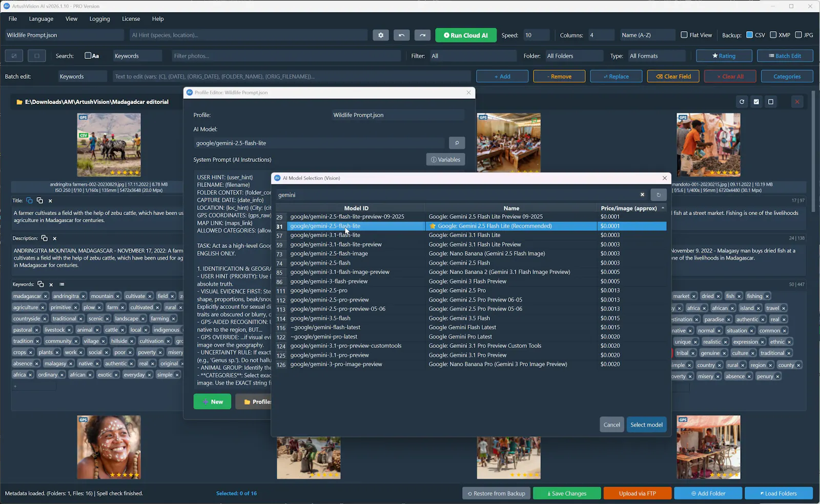
Task: Click the list icon next to Keywords
Action: coord(62,284)
